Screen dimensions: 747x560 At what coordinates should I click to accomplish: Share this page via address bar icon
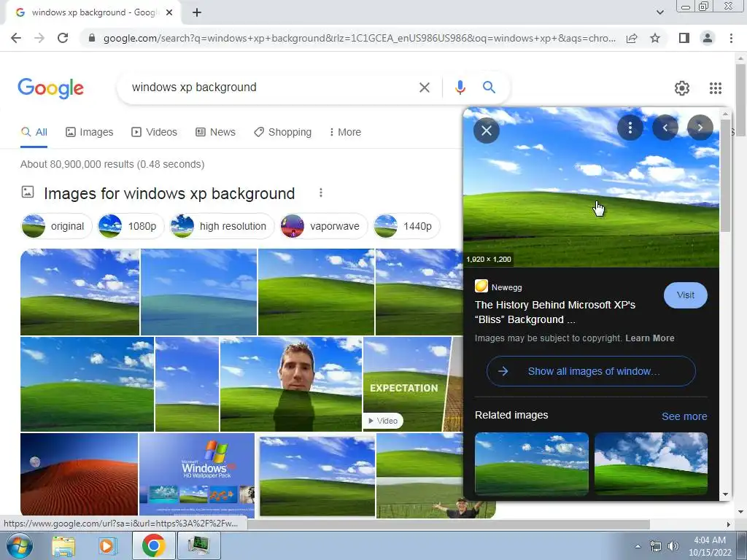click(x=632, y=38)
